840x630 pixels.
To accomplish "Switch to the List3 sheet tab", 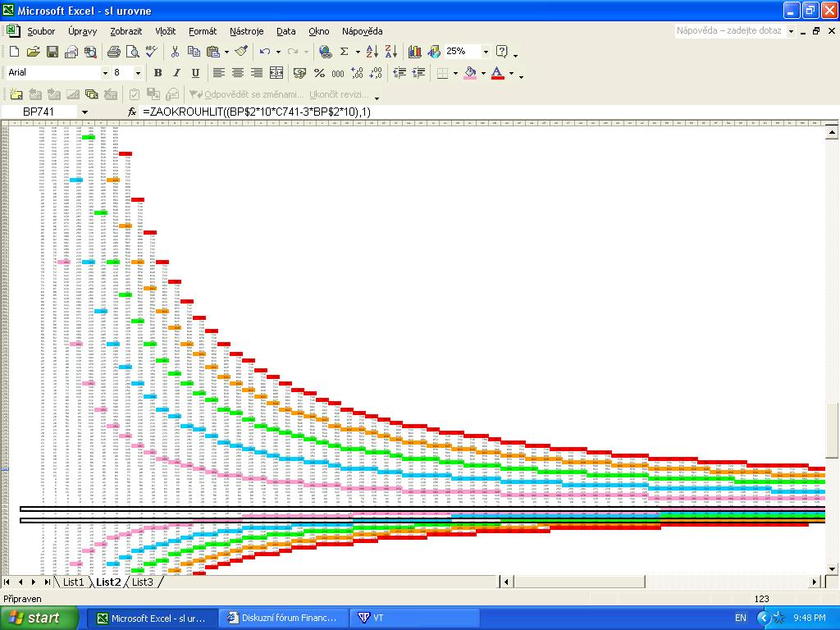I will 143,582.
